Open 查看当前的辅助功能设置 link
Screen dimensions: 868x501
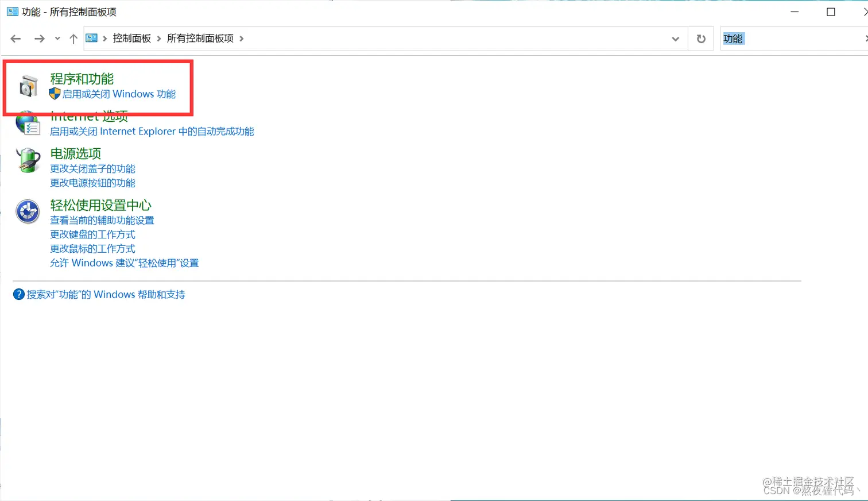click(102, 220)
